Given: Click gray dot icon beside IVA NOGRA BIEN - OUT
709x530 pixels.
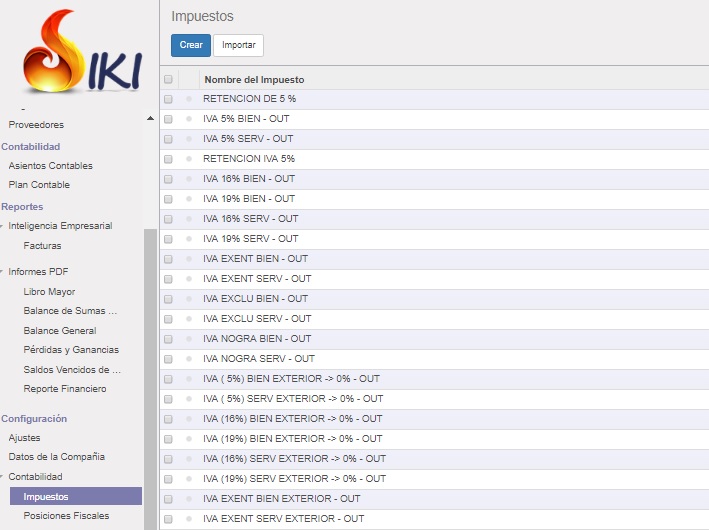Looking at the screenshot, I should [x=189, y=339].
